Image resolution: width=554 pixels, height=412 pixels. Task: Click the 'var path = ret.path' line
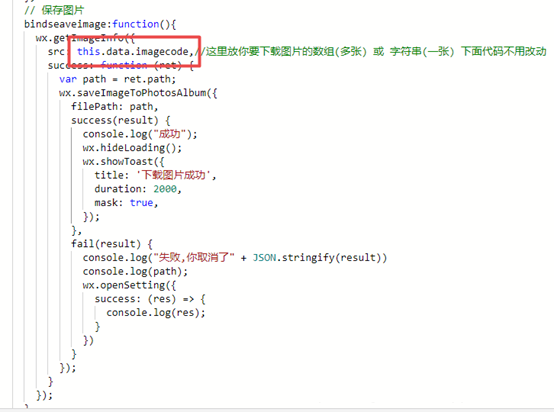point(117,80)
